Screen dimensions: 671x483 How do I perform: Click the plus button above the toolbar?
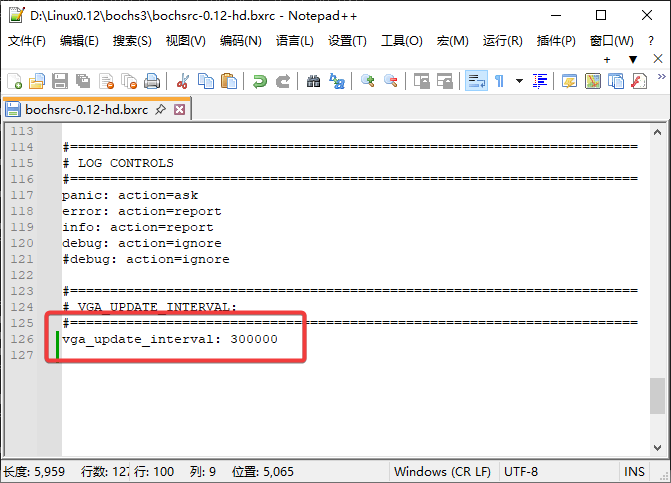[x=607, y=59]
